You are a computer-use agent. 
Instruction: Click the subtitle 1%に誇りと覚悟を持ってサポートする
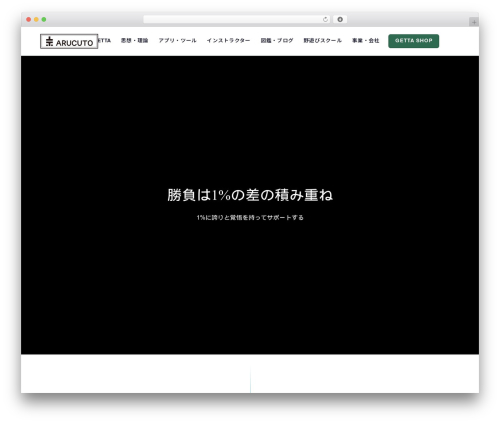click(250, 218)
